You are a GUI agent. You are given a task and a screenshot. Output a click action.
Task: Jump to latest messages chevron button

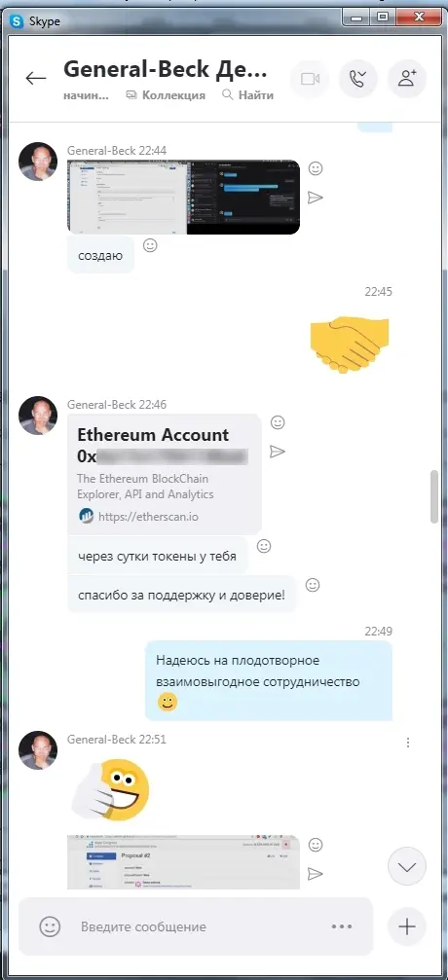(x=407, y=867)
